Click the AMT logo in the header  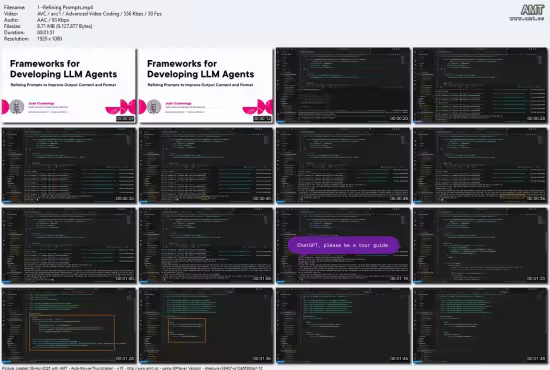(532, 9)
